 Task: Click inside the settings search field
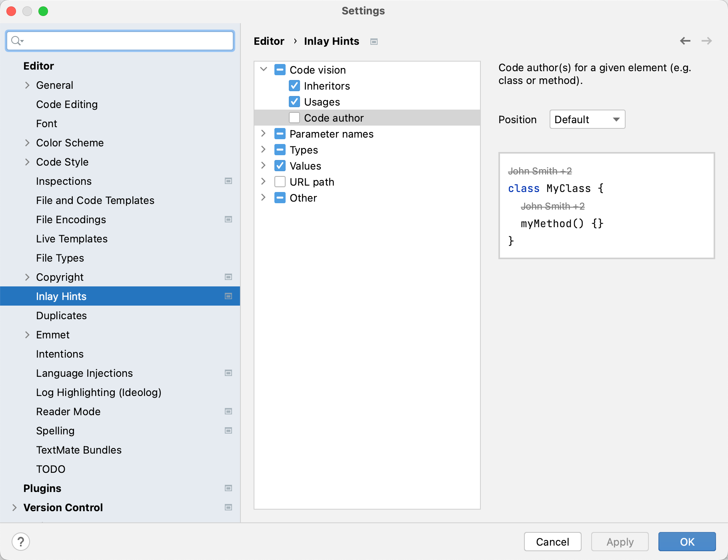(120, 41)
